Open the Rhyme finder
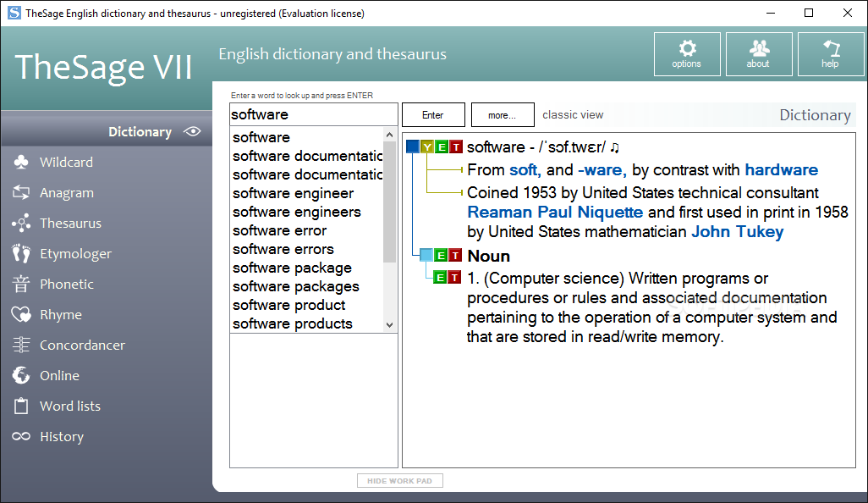 click(61, 314)
